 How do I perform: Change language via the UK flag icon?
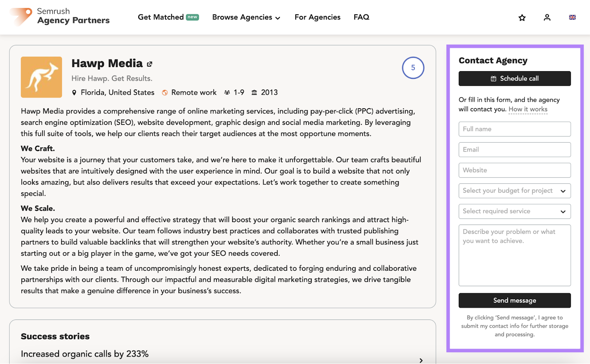[x=572, y=17]
